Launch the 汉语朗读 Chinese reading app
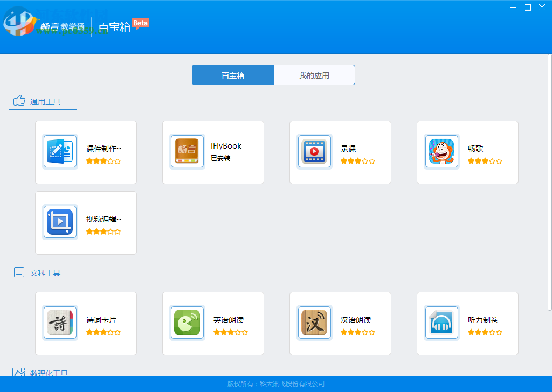The height and width of the screenshot is (392, 552). [314, 323]
